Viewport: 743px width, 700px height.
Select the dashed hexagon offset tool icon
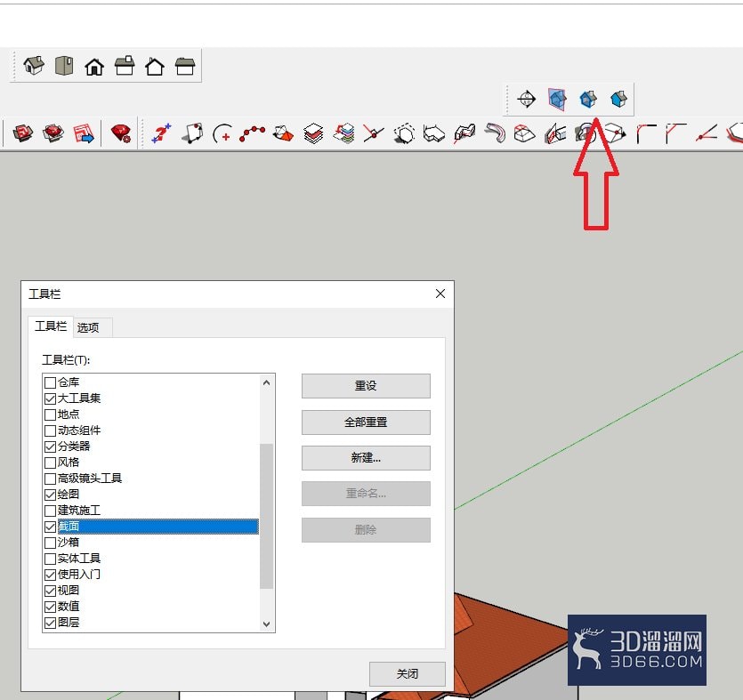[x=404, y=133]
